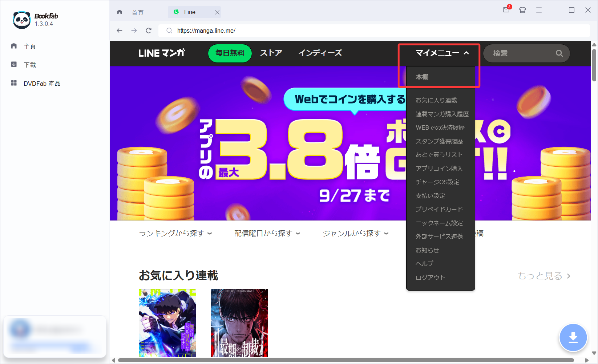The height and width of the screenshot is (364, 598).
Task: Click the LINE マンガ logo
Action: tap(162, 53)
